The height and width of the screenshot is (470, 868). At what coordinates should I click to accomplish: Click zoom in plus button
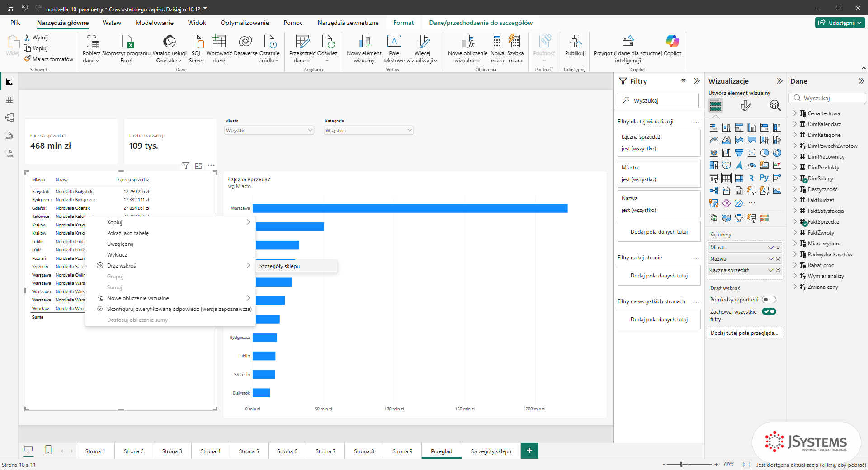(716, 465)
